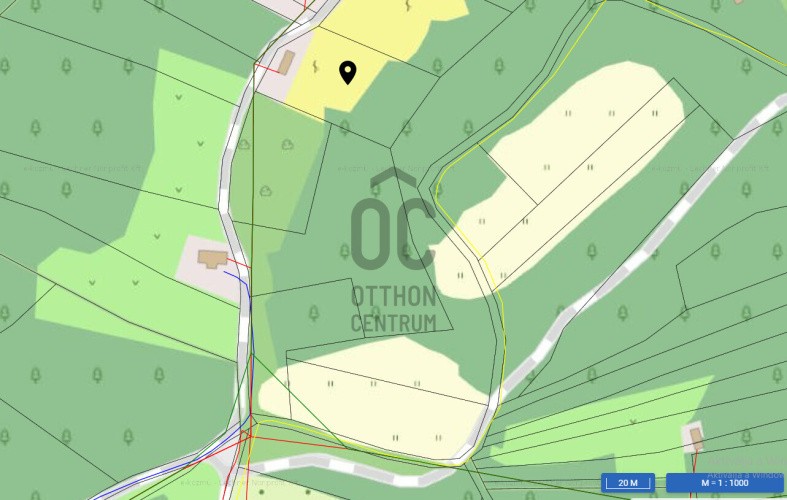Click the top bush symbol nearest the road
Screen dimensions: 787x500
pos(244,145)
